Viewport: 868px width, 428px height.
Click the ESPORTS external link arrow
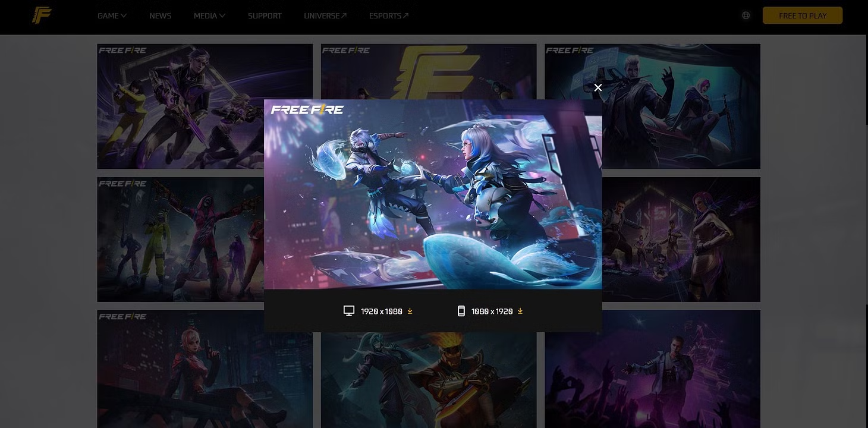[x=405, y=15]
